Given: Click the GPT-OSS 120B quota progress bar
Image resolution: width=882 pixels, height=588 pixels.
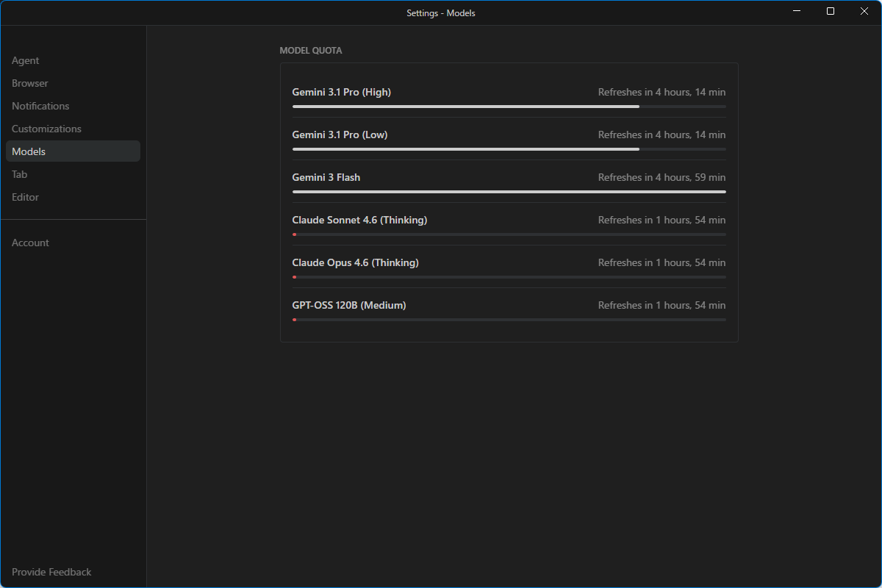Looking at the screenshot, I should pyautogui.click(x=509, y=320).
